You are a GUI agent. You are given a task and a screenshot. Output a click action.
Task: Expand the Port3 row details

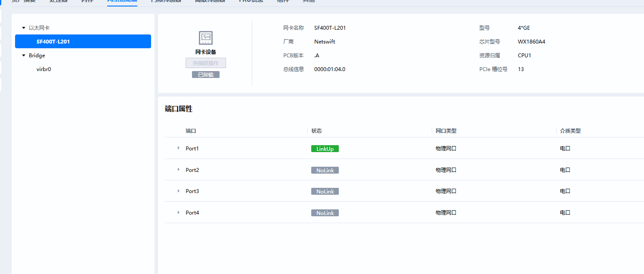click(179, 191)
